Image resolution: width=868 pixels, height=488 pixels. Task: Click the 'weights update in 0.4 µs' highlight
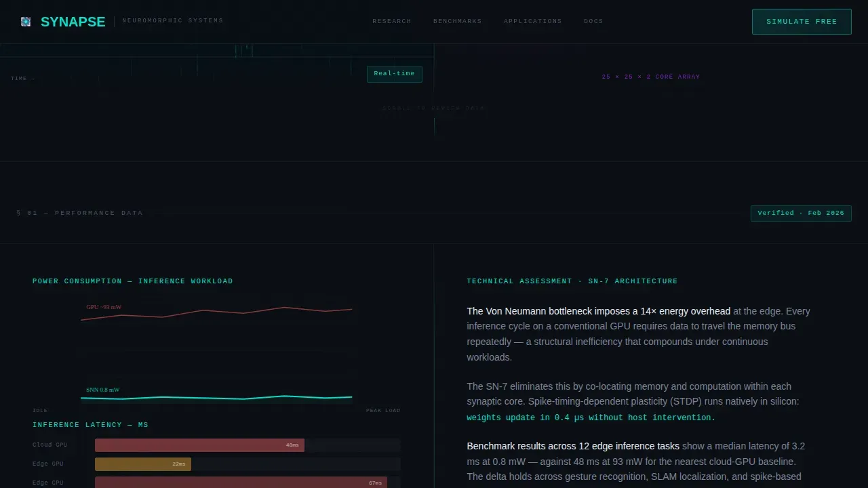[591, 418]
